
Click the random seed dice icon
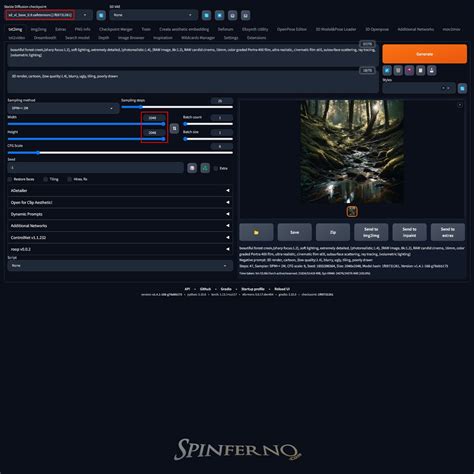pos(192,168)
